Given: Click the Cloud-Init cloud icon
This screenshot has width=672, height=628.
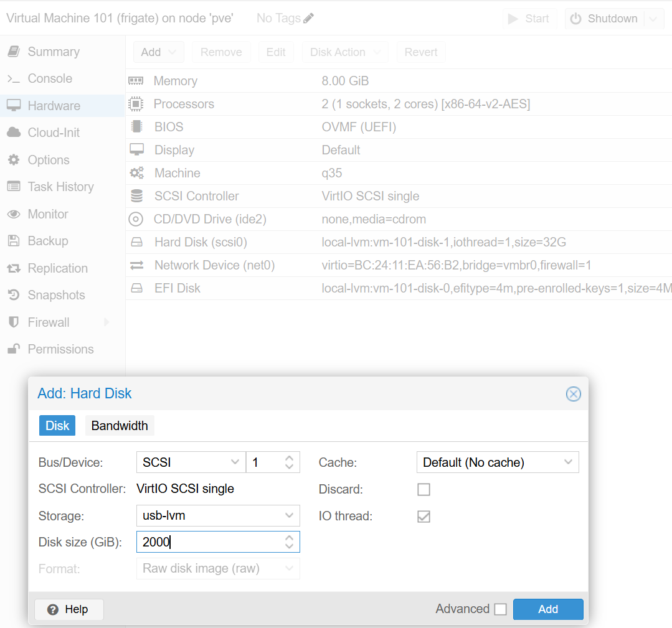Looking at the screenshot, I should pos(13,132).
